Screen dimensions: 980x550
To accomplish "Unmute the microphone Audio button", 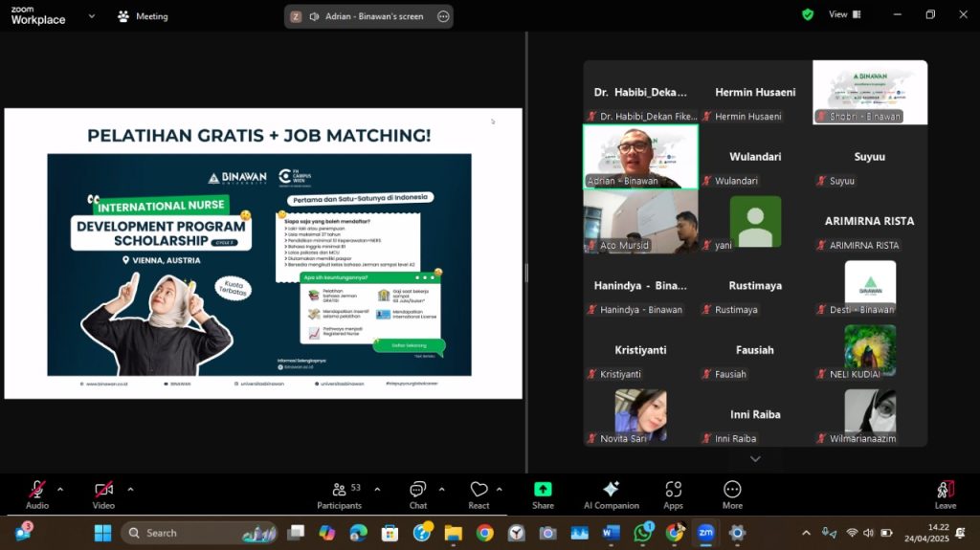I will [37, 494].
